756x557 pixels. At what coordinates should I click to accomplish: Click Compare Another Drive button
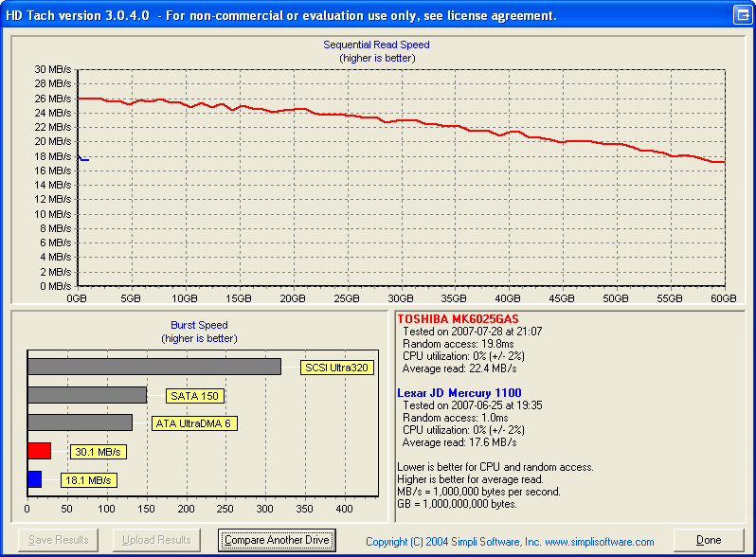pyautogui.click(x=277, y=540)
